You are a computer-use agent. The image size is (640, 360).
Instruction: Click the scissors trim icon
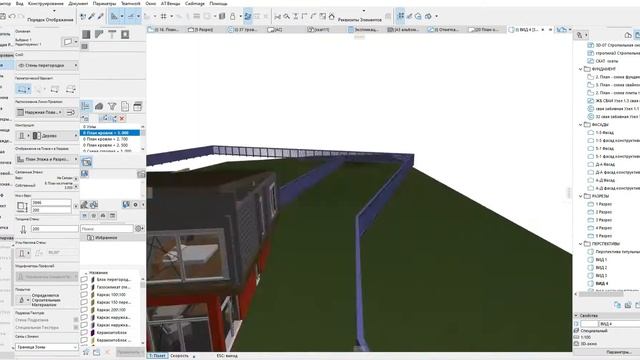coord(278,16)
